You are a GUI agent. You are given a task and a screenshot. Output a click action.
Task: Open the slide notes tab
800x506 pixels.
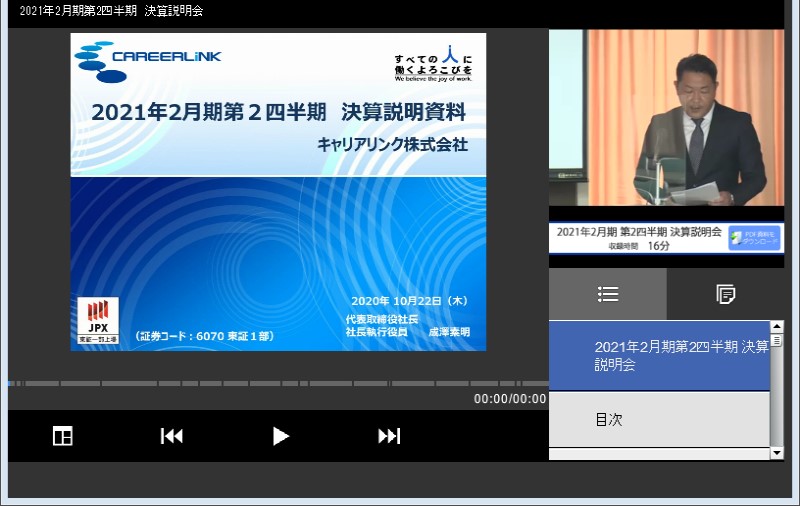tap(725, 294)
